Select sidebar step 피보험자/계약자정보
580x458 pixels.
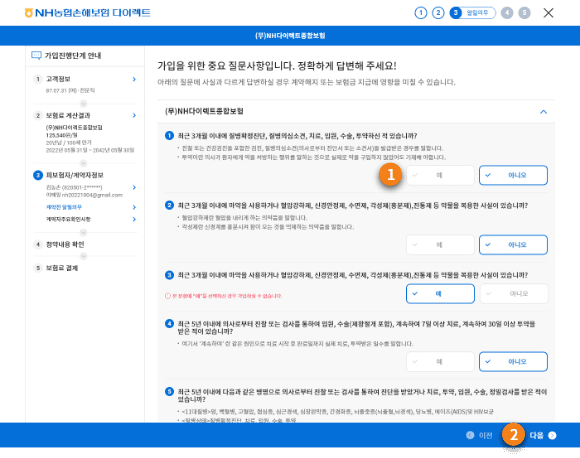(x=74, y=175)
